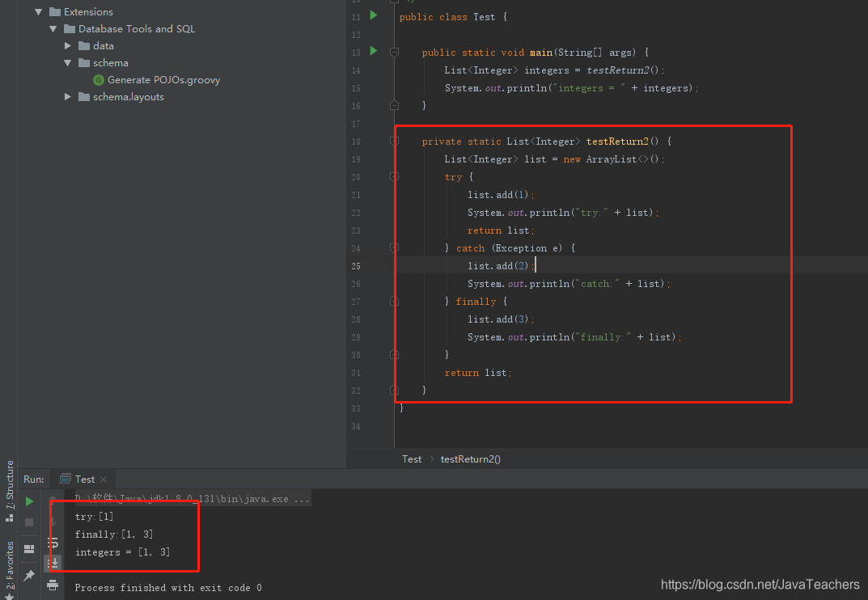Click 'list.add(2);' statement

pyautogui.click(x=501, y=266)
